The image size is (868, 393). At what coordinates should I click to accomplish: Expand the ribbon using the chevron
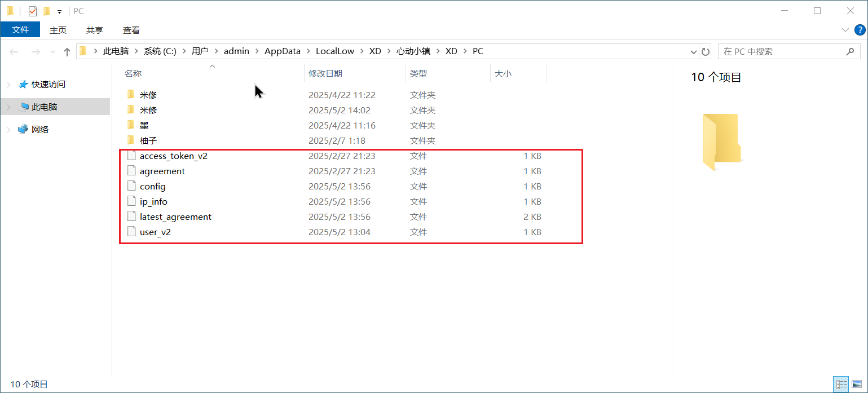pos(845,30)
